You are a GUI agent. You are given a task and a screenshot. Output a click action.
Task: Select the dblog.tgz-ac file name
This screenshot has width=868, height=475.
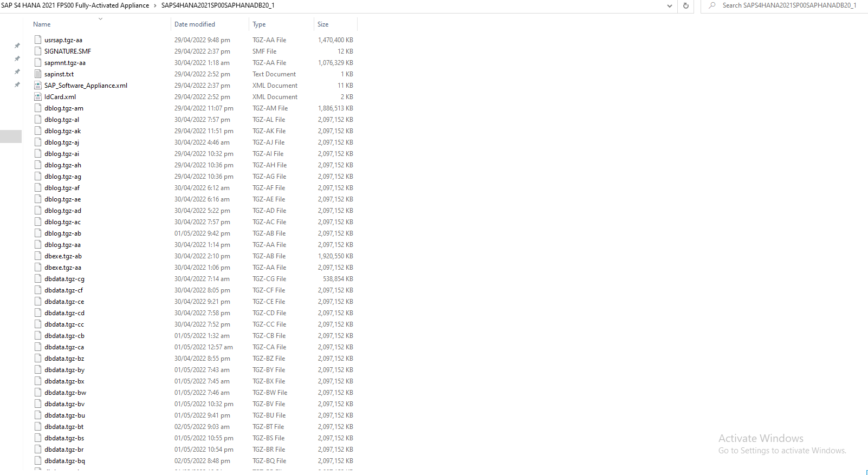[x=62, y=222]
